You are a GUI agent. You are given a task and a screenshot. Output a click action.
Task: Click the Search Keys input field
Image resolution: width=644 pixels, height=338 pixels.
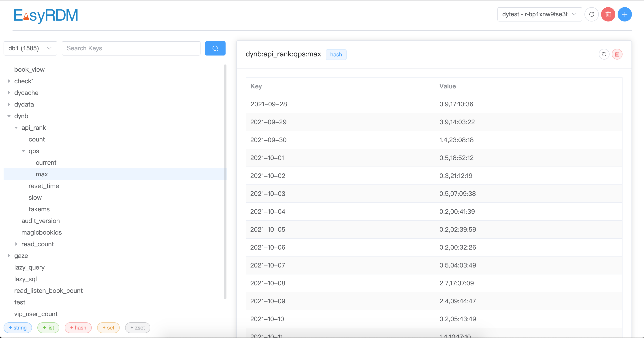(x=131, y=48)
